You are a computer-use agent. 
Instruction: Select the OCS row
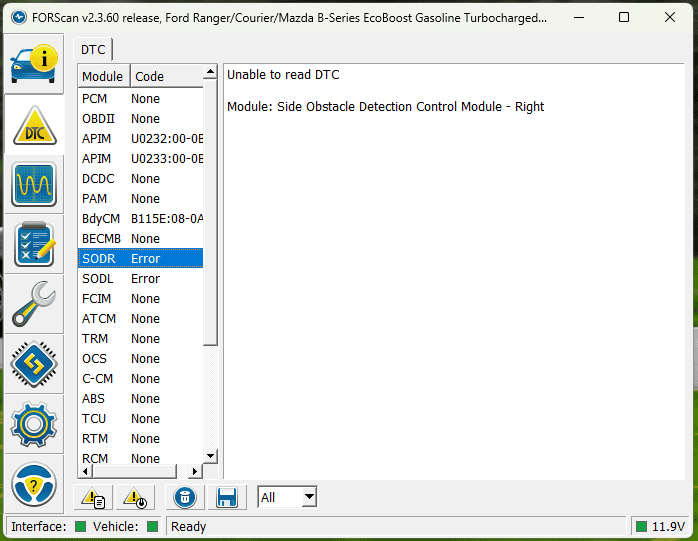pyautogui.click(x=141, y=359)
